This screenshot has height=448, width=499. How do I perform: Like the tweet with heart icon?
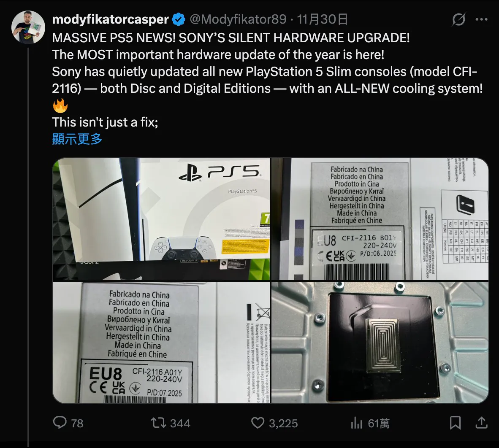[258, 423]
